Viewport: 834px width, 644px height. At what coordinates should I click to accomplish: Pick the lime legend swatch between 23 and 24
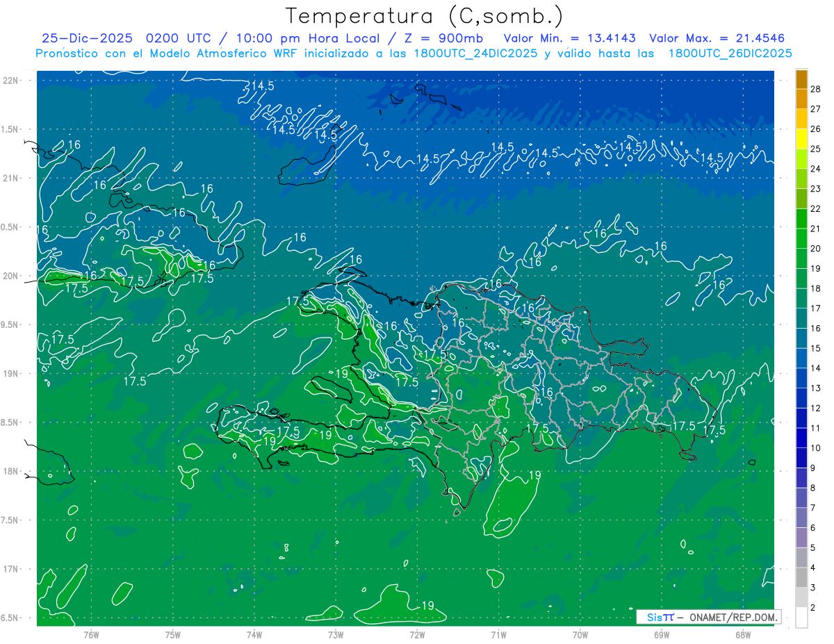click(x=801, y=179)
